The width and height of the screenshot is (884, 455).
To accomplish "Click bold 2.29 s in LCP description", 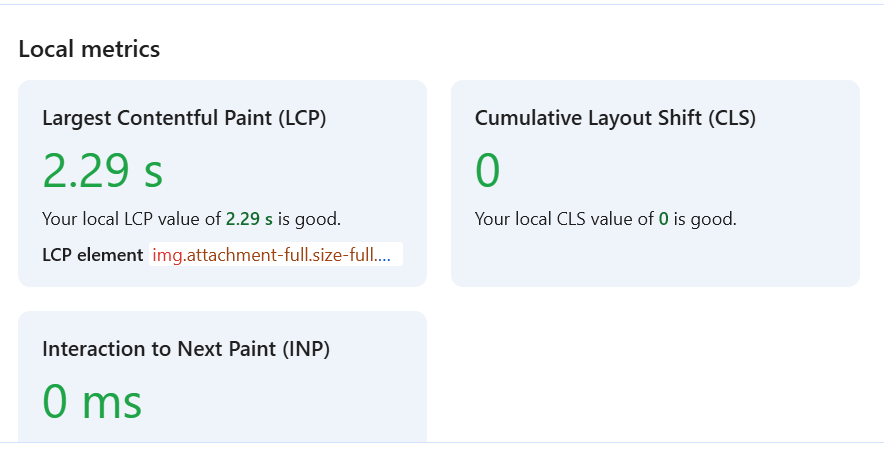I will tap(249, 219).
